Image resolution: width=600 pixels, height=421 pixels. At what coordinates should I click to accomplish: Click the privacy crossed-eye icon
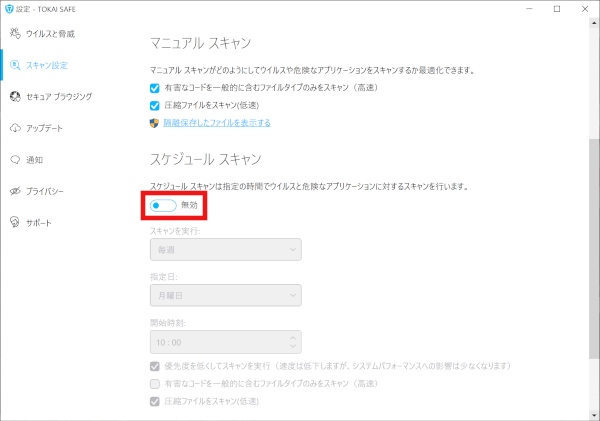coord(14,191)
